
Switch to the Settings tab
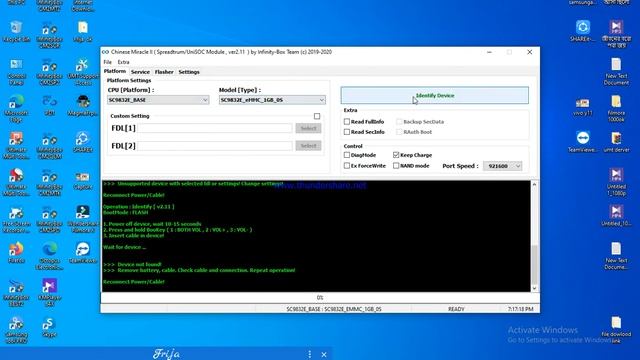click(x=189, y=72)
